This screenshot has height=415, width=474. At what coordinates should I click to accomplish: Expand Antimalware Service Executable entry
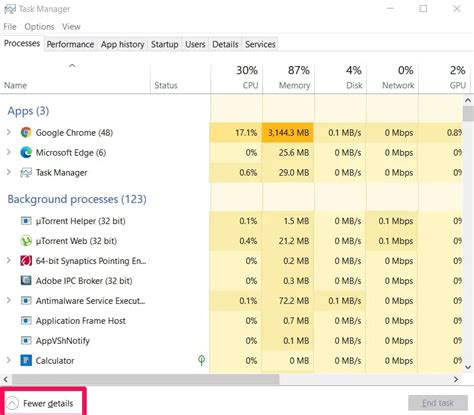[9, 301]
